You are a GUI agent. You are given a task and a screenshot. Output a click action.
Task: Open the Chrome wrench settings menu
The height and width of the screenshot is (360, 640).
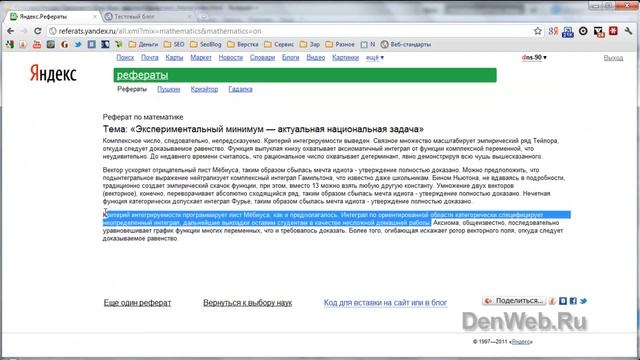coord(628,31)
